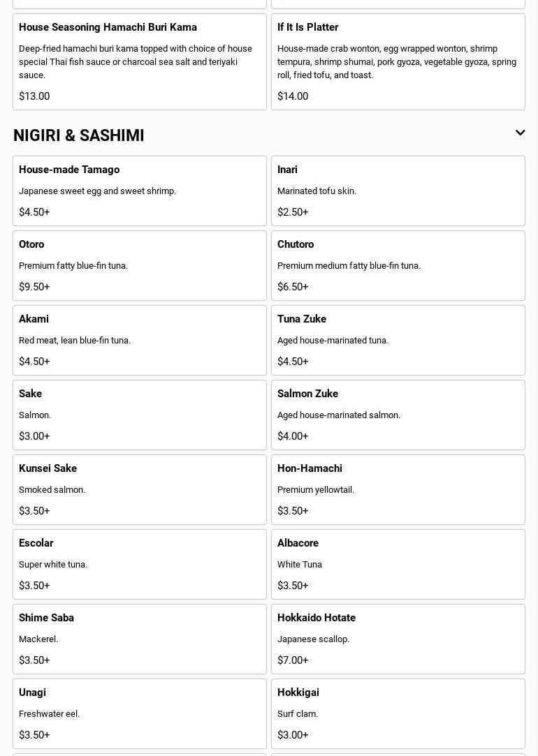Open Hokkaido Hotate scallop item
The image size is (538, 756).
coord(398,639)
